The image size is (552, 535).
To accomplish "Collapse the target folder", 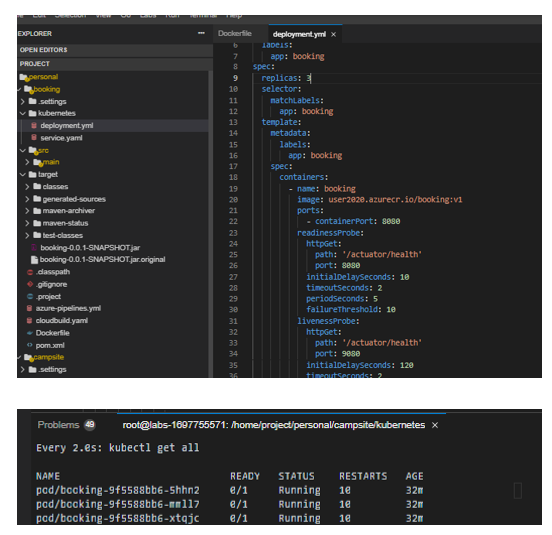I will [x=23, y=175].
